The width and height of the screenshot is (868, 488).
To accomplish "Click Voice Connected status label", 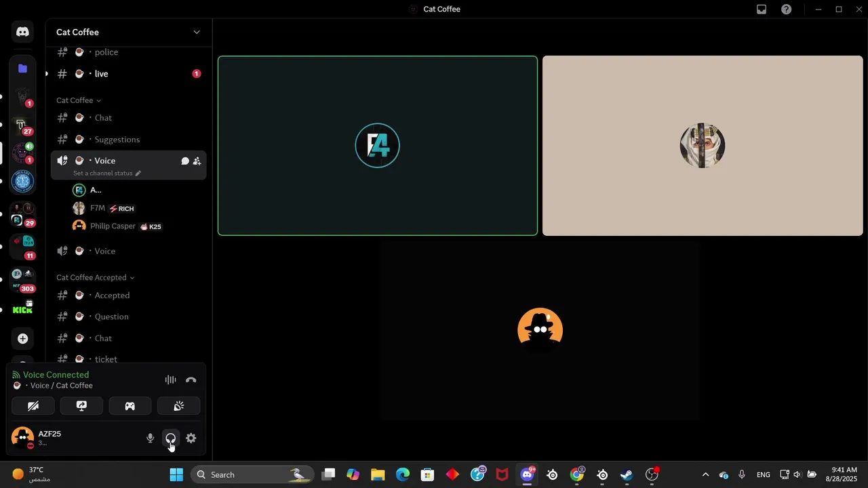I will coord(56,375).
